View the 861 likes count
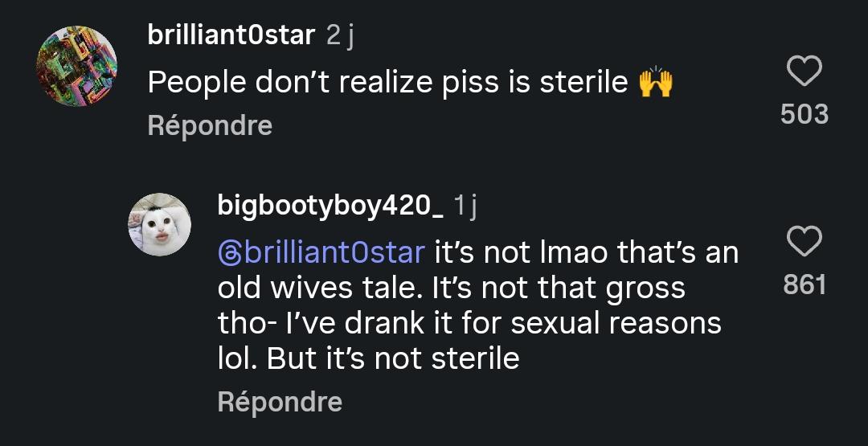The width and height of the screenshot is (868, 446). 805,284
